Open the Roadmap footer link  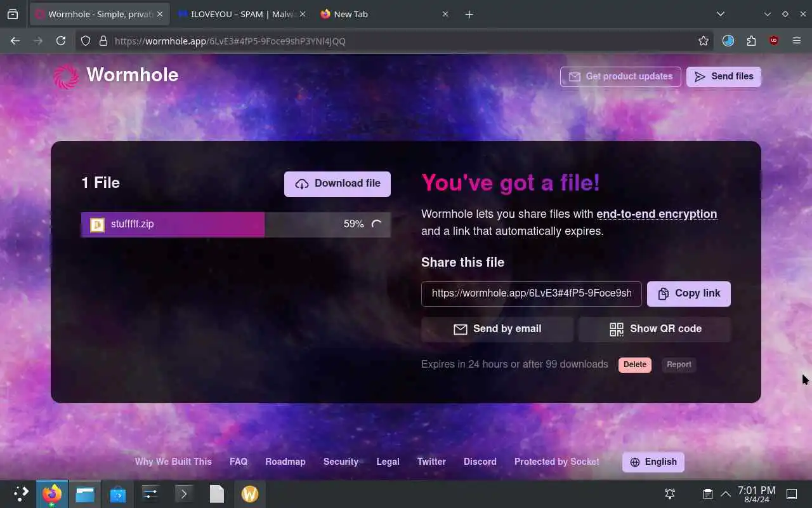[285, 462]
